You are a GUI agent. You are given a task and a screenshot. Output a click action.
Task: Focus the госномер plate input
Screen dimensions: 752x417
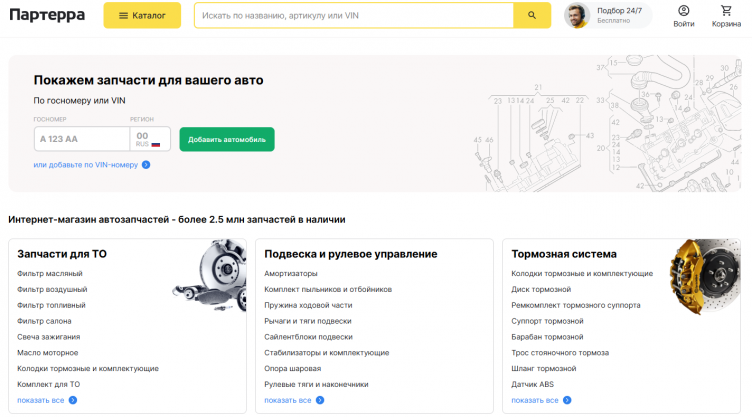pyautogui.click(x=82, y=139)
